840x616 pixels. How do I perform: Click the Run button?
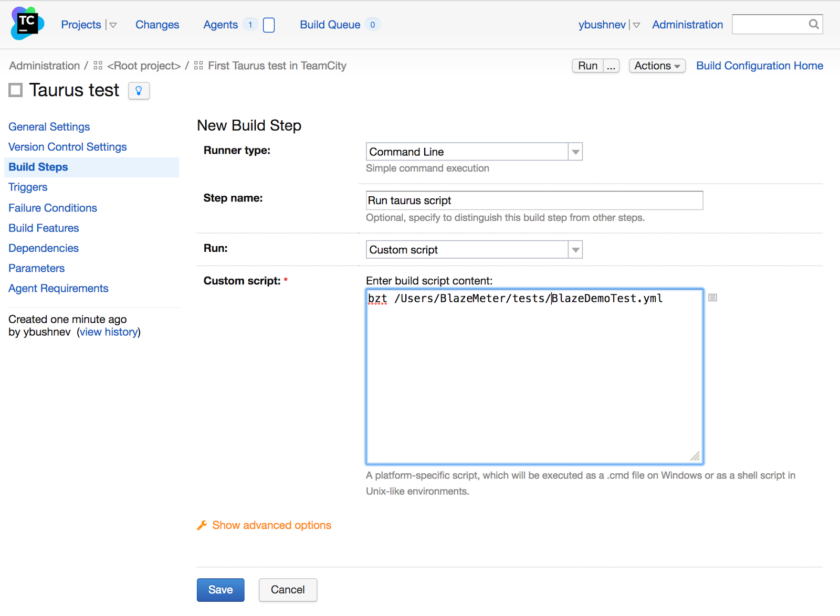click(588, 66)
